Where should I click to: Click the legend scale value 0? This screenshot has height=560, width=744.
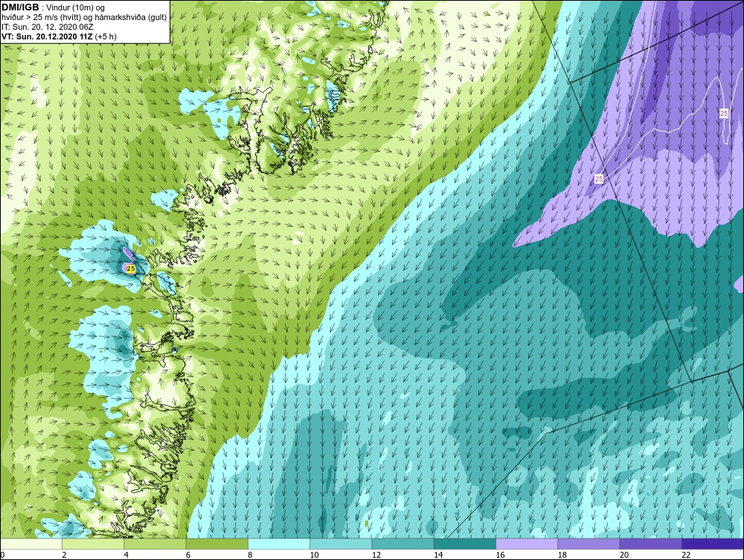(2, 555)
